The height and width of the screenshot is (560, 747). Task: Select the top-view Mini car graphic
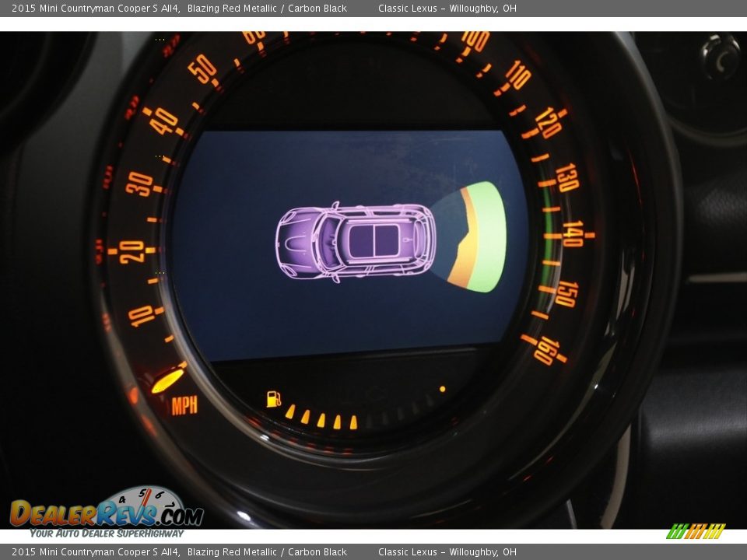355,241
